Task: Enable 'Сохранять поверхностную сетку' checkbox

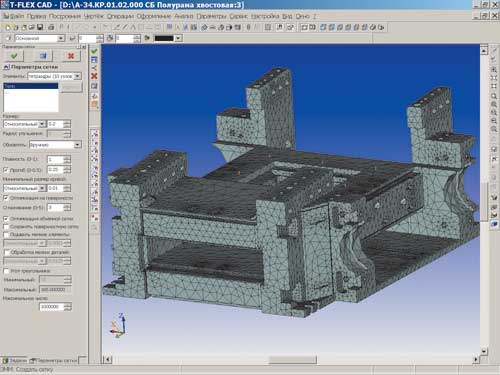Action: pyautogui.click(x=6, y=227)
